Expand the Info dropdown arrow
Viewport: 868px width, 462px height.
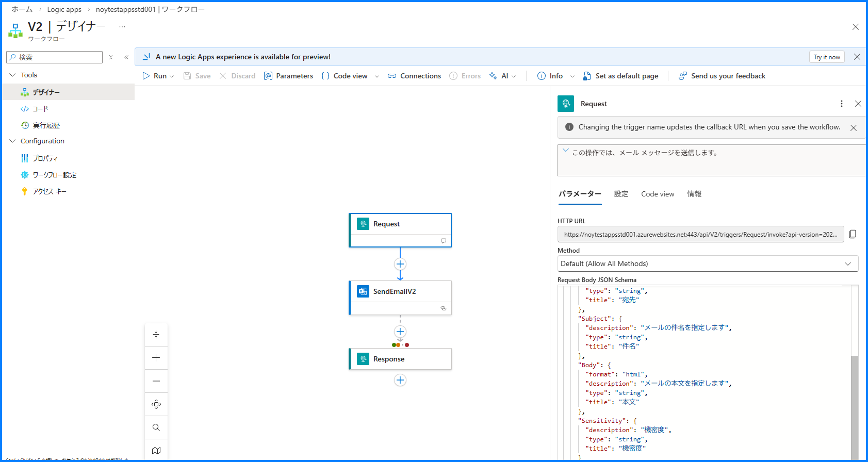click(x=572, y=76)
